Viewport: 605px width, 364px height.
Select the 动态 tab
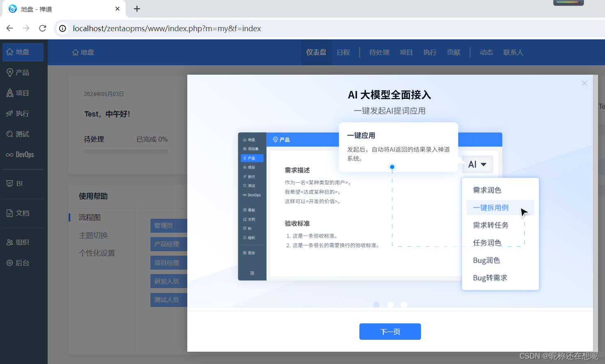click(486, 52)
